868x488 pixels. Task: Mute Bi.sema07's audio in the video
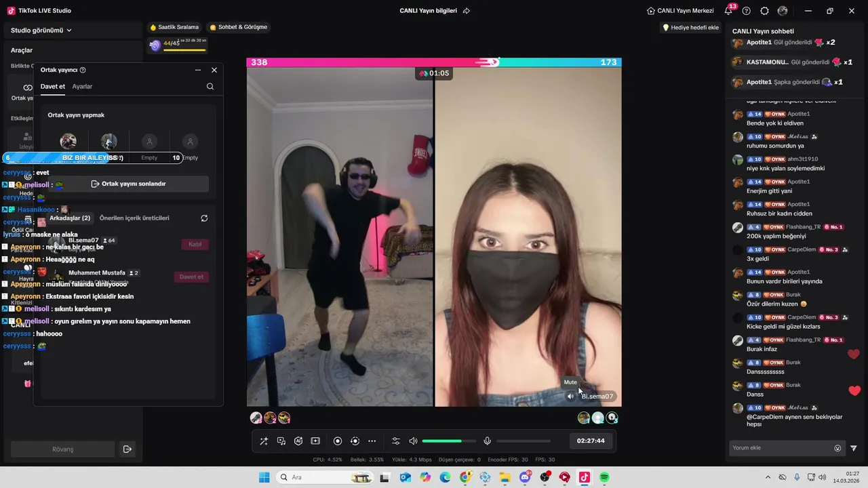pyautogui.click(x=570, y=396)
